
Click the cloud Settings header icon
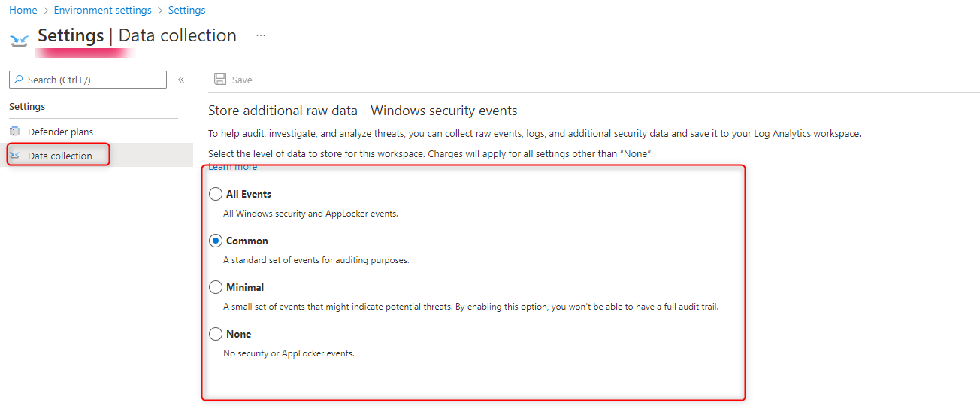(20, 39)
